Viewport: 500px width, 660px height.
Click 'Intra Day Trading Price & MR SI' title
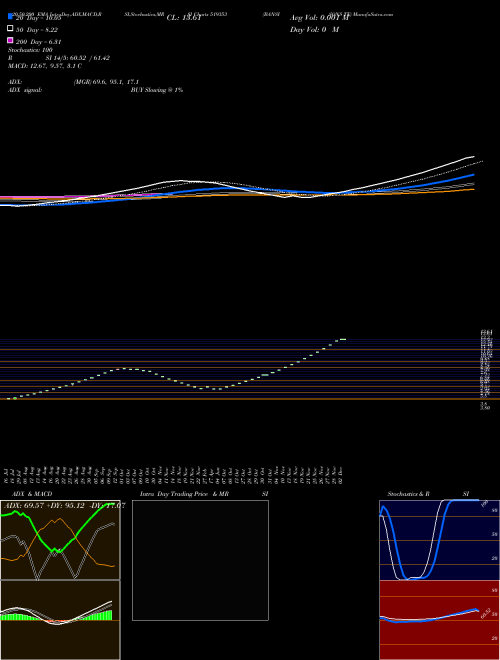tap(204, 494)
